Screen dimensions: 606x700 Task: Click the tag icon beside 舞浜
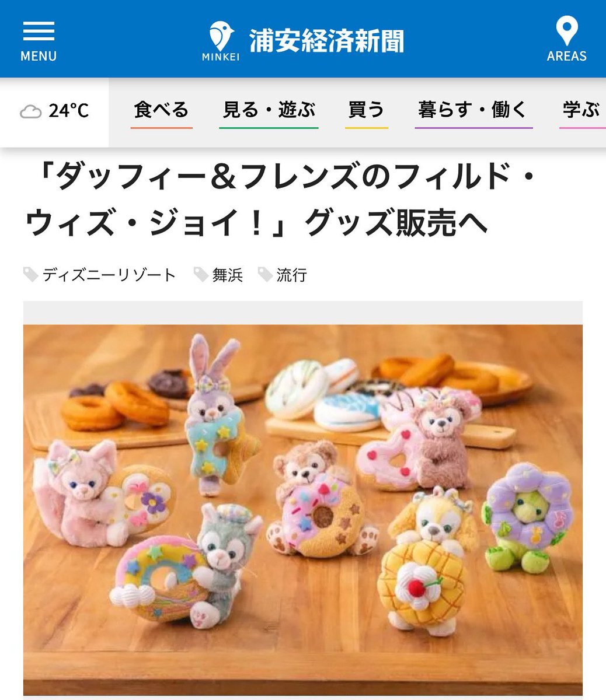click(201, 274)
